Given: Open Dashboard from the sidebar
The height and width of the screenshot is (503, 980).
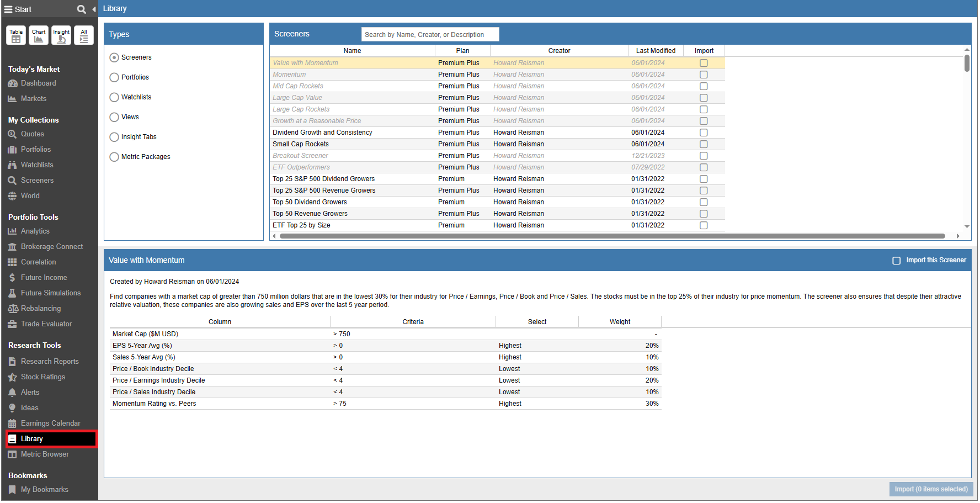Looking at the screenshot, I should coord(38,83).
